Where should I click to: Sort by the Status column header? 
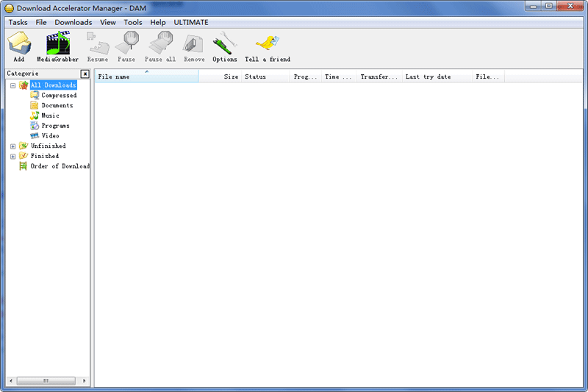pos(265,76)
